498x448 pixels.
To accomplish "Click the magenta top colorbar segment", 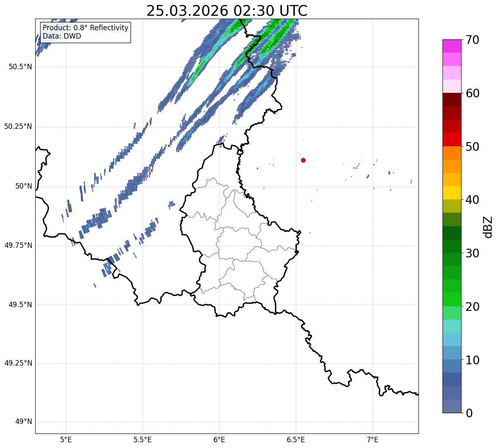I will click(452, 46).
